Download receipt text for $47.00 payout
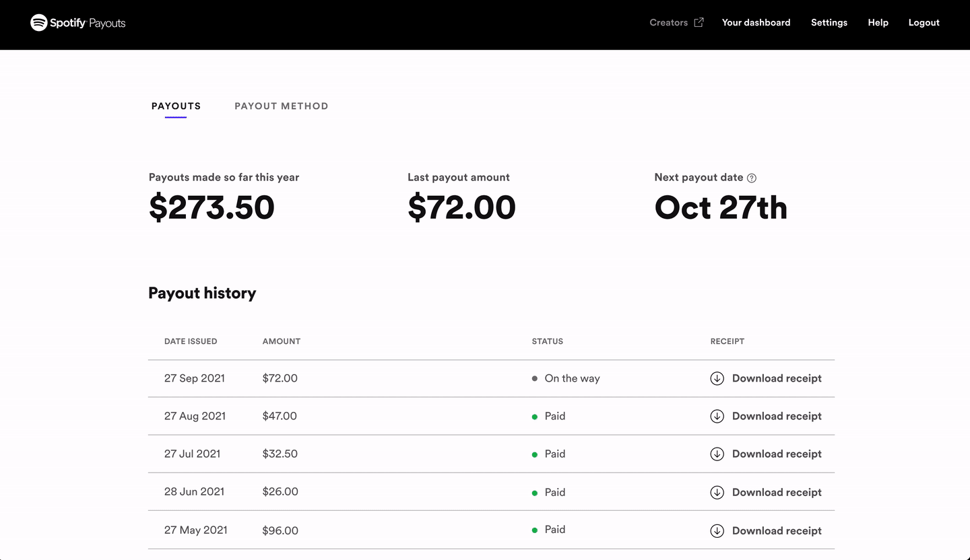This screenshot has width=970, height=560. click(x=777, y=416)
